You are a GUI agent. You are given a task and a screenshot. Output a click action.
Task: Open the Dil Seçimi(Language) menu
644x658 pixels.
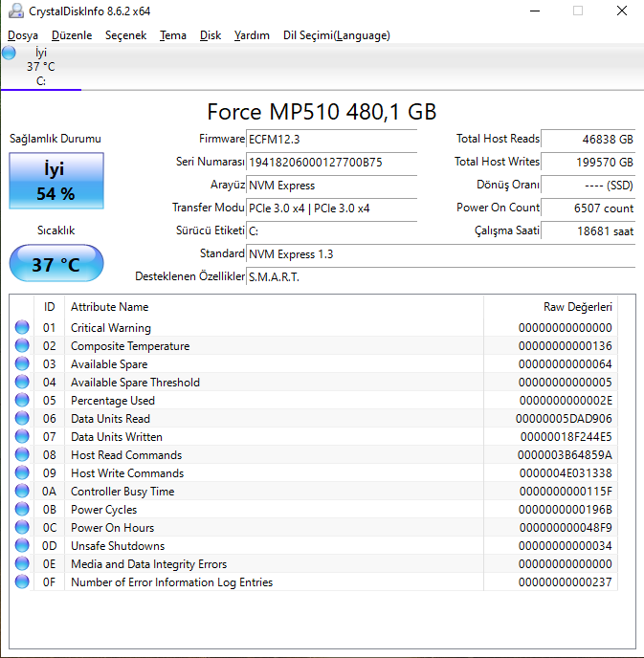coord(336,35)
